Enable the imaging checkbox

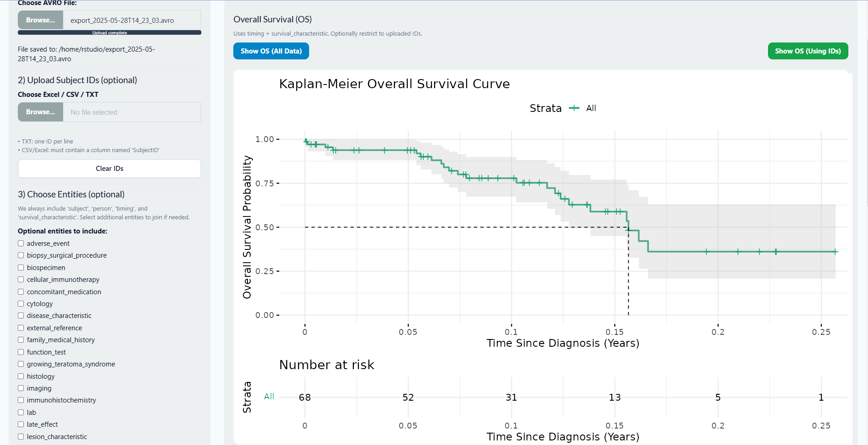point(21,388)
